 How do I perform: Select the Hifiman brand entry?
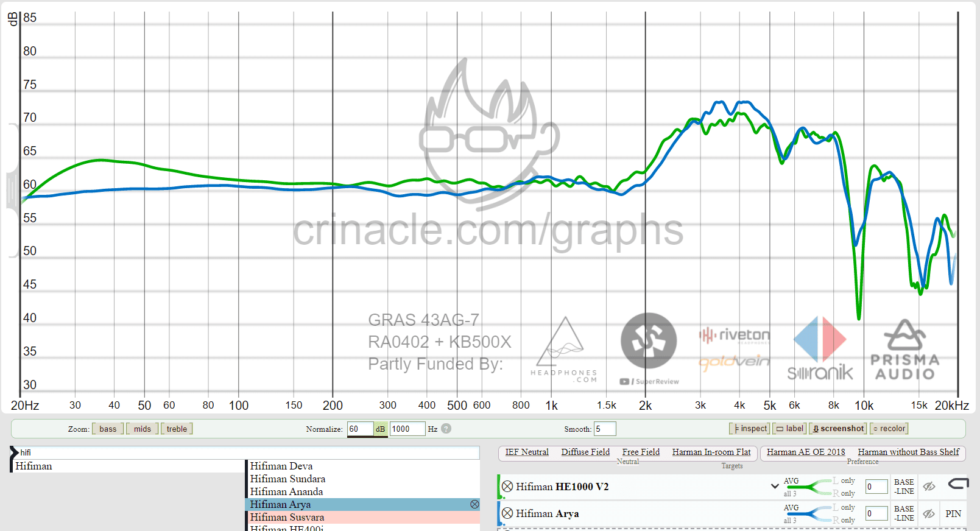click(x=128, y=466)
